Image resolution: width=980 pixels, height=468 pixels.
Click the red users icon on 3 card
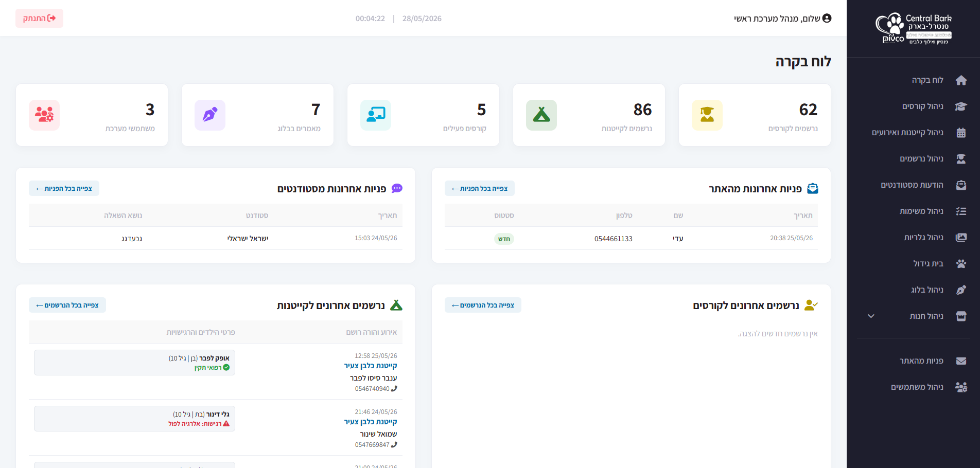(x=44, y=115)
